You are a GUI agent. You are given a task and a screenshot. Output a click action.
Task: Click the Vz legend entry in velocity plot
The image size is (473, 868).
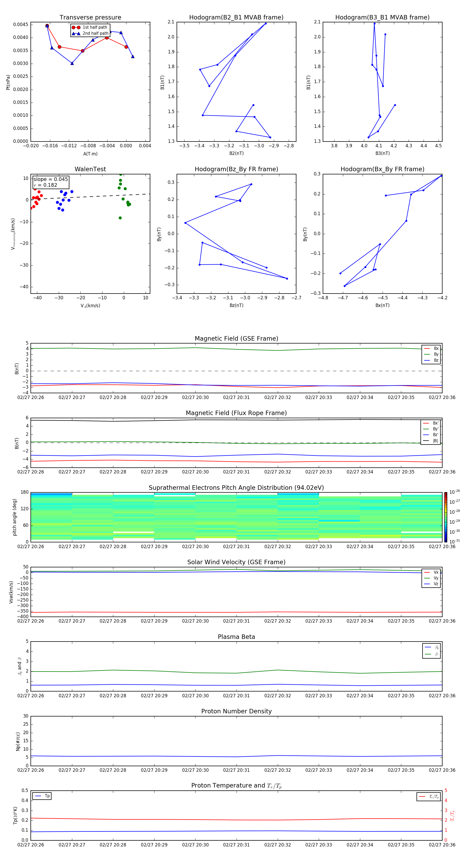pyautogui.click(x=431, y=584)
